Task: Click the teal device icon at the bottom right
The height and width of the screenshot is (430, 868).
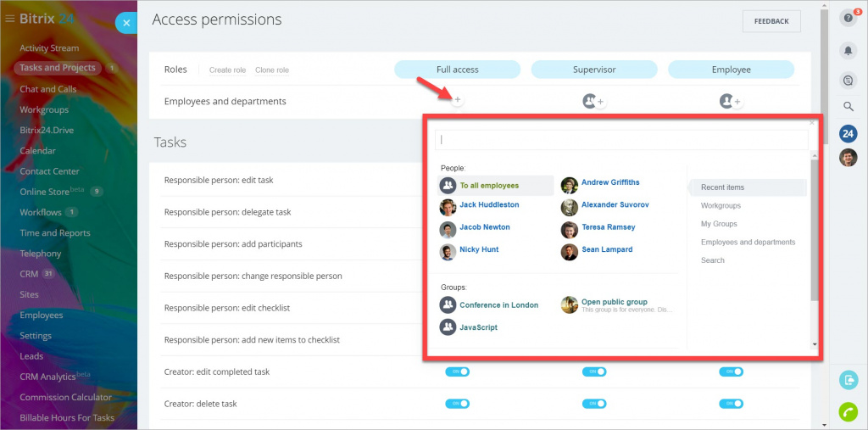Action: (848, 380)
